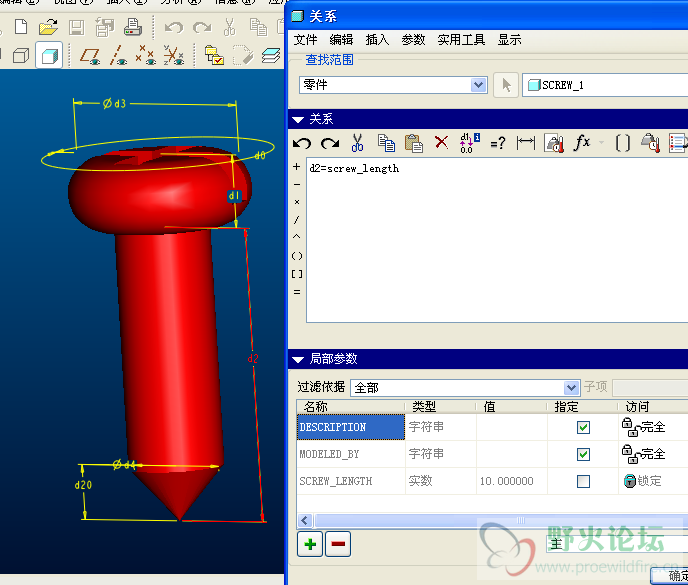Copy text in the relations editor
Viewport: 688px width, 585px height.
[x=386, y=143]
